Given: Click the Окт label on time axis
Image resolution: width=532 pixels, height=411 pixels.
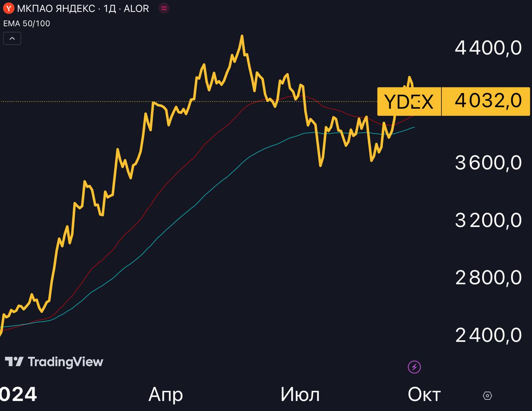Looking at the screenshot, I should click(x=424, y=394).
